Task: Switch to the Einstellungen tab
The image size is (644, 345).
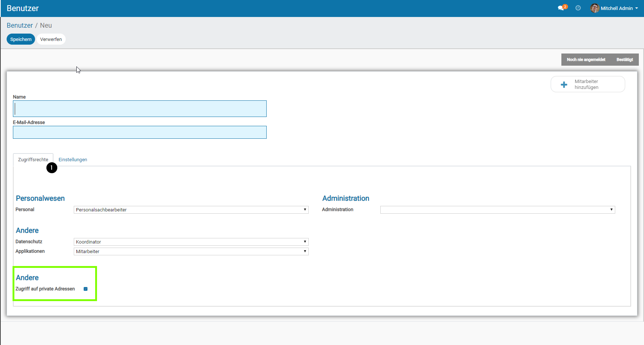Action: 73,160
